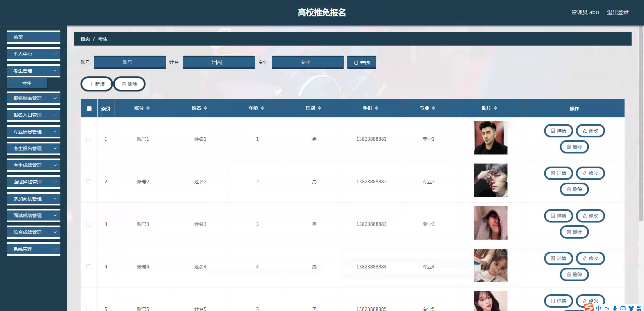
Task: Click the 查询 search button
Action: click(x=362, y=63)
